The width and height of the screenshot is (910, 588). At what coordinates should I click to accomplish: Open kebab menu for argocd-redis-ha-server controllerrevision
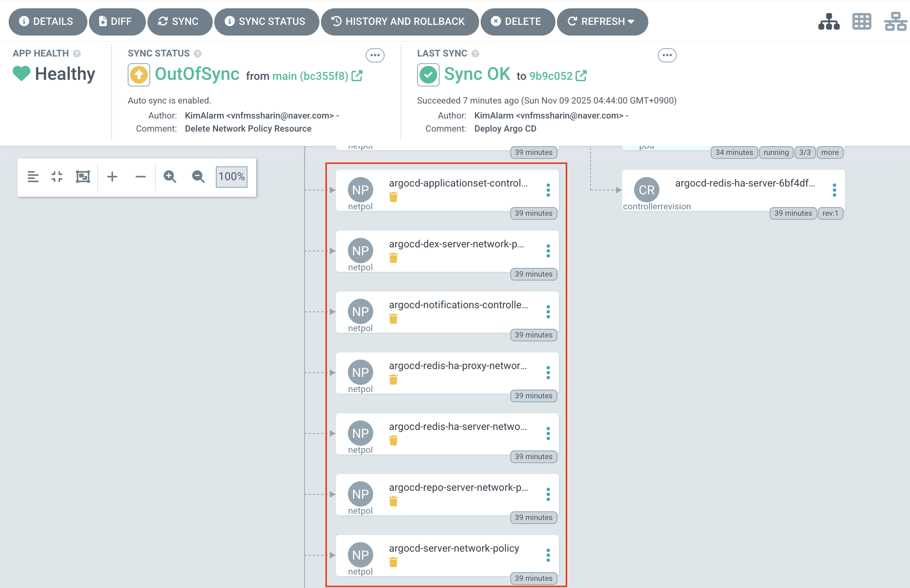(834, 190)
